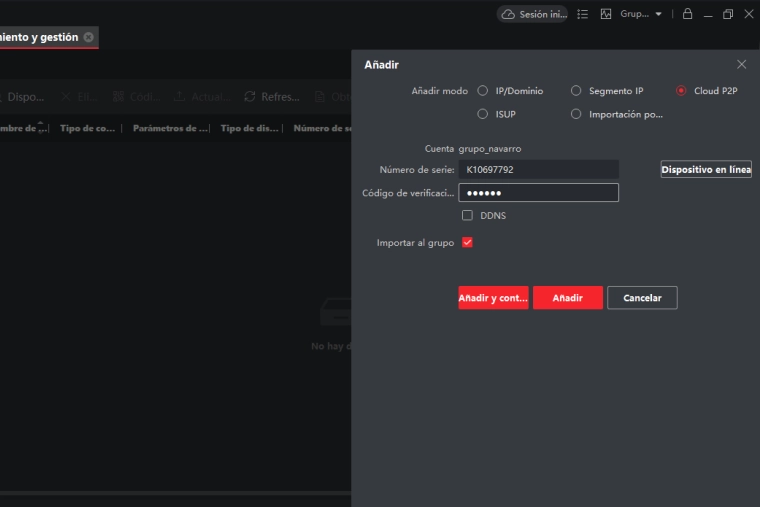Click the Dispositivo add icon in toolbar

[x=5, y=97]
